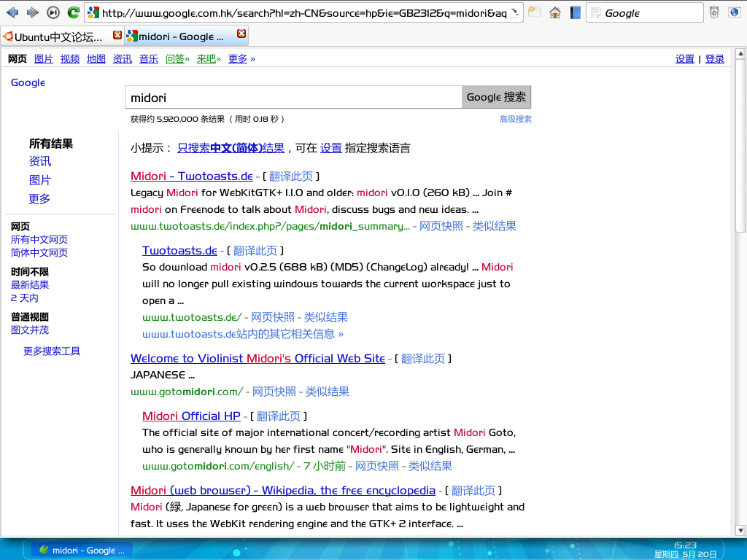Image resolution: width=747 pixels, height=560 pixels.
Task: Filter by 最新结果
Action: point(29,285)
